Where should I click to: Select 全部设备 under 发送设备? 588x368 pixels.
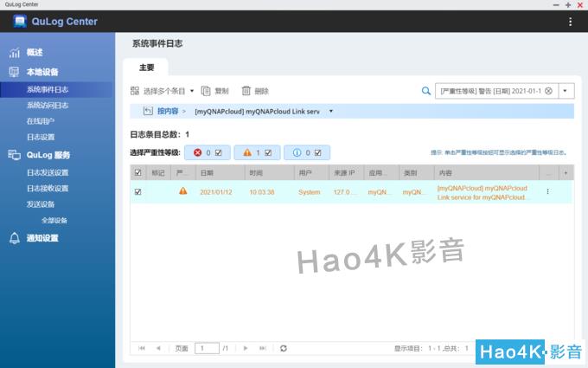pyautogui.click(x=54, y=221)
